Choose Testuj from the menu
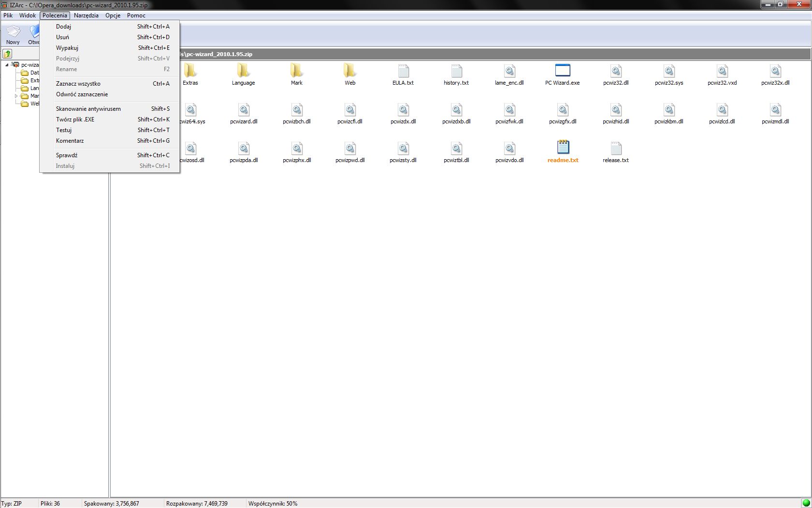Screen dimensions: 812x508 110,130
